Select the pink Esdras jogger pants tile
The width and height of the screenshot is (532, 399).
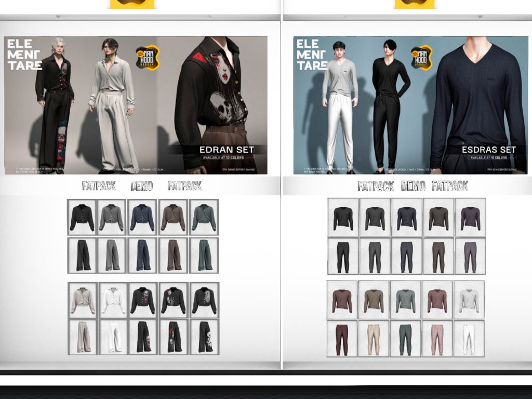pyautogui.click(x=437, y=339)
